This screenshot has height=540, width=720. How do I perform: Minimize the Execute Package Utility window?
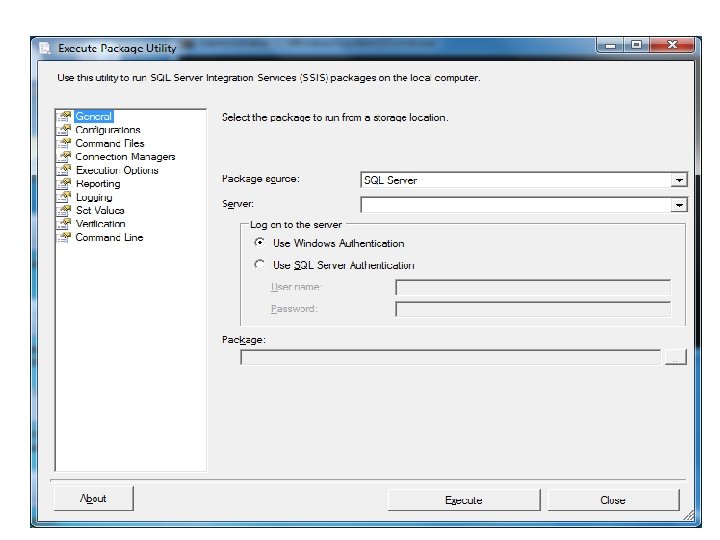pos(610,45)
